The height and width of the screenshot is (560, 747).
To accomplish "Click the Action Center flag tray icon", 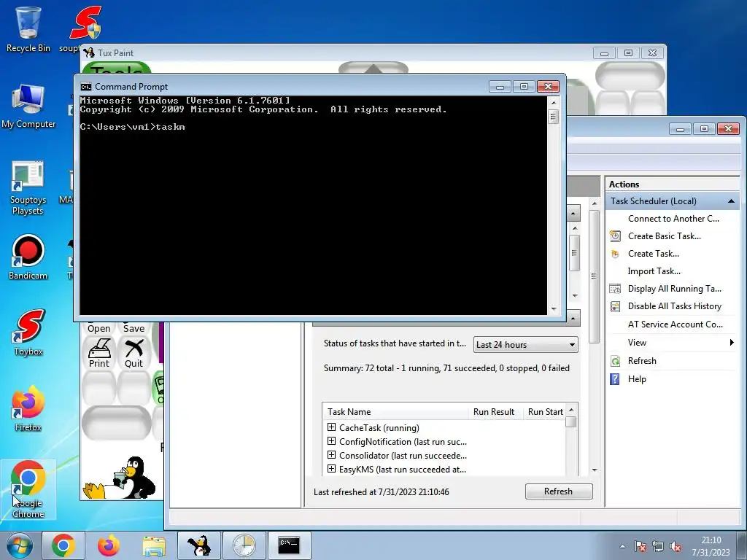I will (640, 546).
